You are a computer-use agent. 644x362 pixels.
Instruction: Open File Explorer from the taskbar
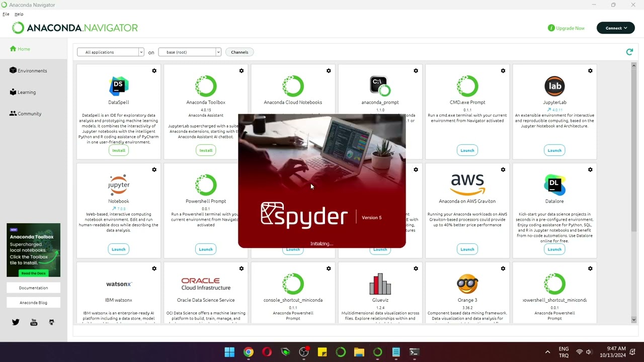click(x=359, y=352)
